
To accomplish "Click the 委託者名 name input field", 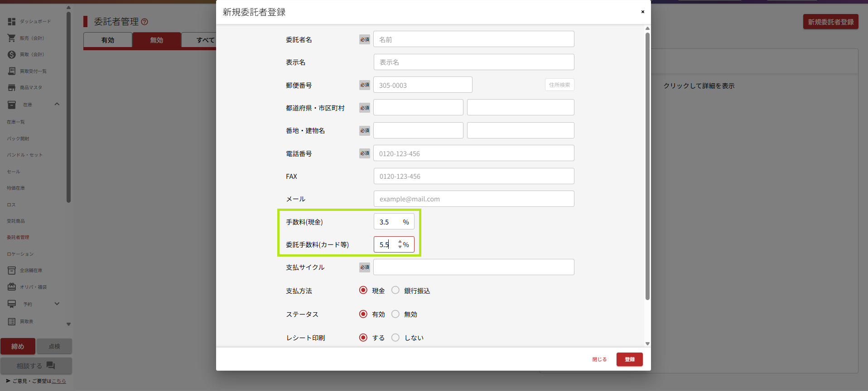I will (x=473, y=39).
